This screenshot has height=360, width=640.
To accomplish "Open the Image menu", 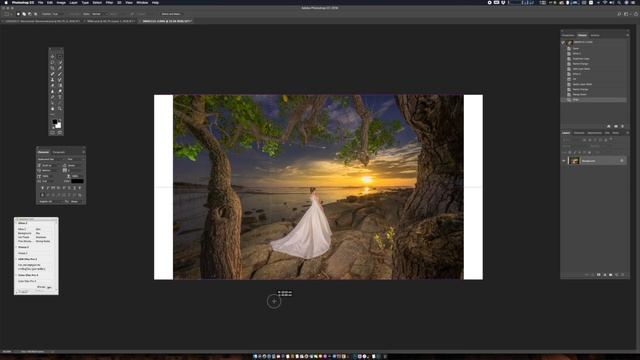I will click(61, 2).
